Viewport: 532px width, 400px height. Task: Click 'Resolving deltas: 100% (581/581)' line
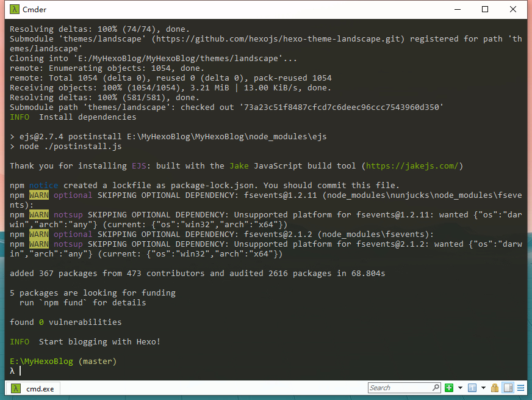(x=104, y=98)
